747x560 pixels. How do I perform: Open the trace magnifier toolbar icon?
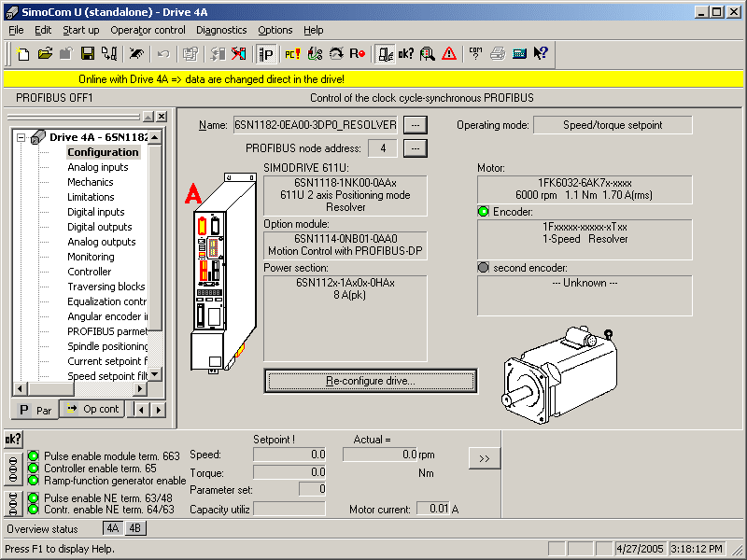pos(428,54)
